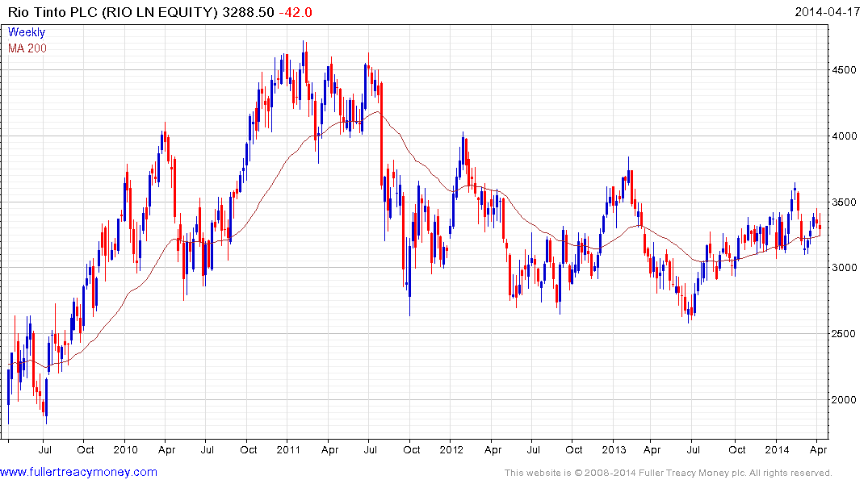This screenshot has height=484, width=868.
Task: Click the chart date 2014-04-17
Action: pos(827,11)
